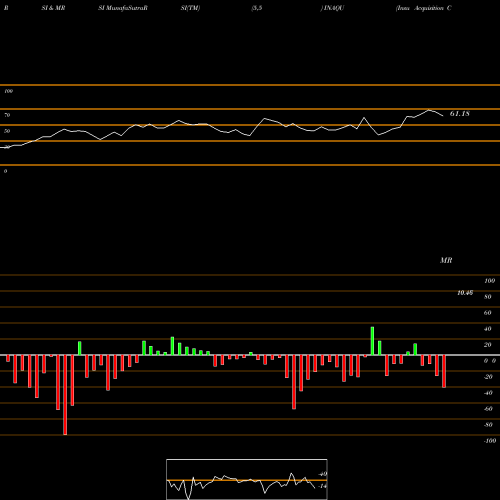500x500 pixels.
Task: Click the 'SI MunafaSutraR' header text
Action: (123, 8)
